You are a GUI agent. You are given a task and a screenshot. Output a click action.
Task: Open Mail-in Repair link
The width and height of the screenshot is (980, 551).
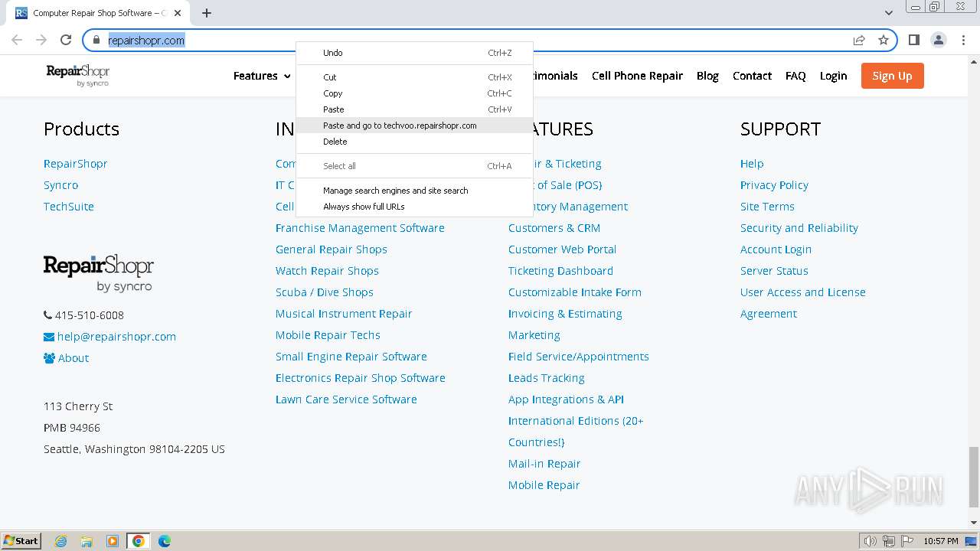coord(544,464)
